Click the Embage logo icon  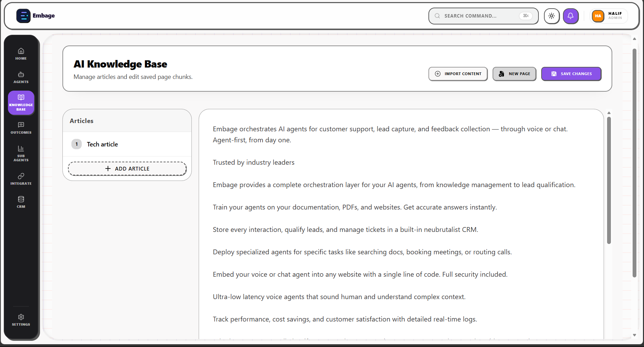click(x=23, y=16)
